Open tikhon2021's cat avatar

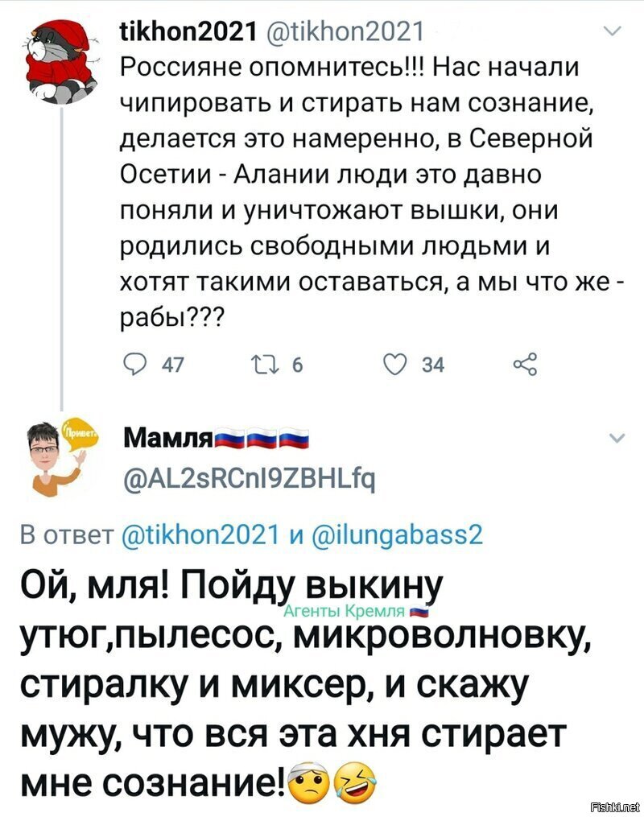60,61
